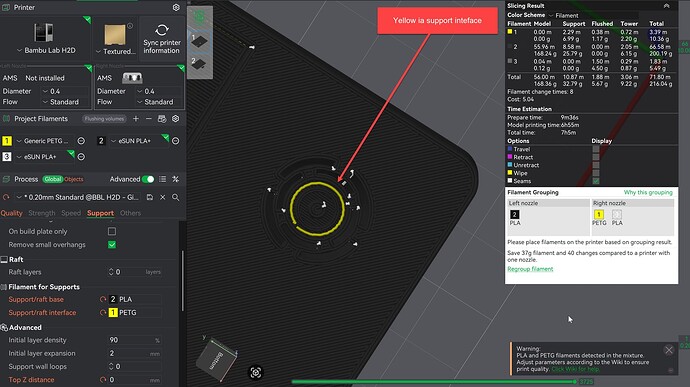The image size is (690, 387).
Task: Open Support/raft interface filament dropdown
Action: tap(134, 313)
